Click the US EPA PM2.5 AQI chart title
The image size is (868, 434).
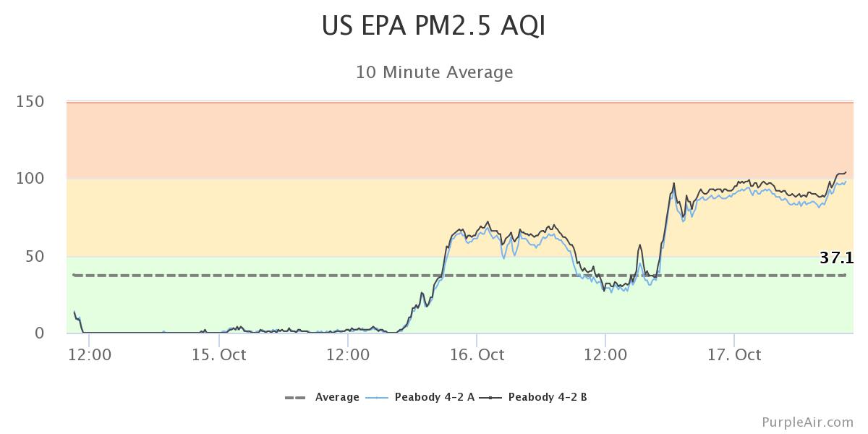(434, 25)
